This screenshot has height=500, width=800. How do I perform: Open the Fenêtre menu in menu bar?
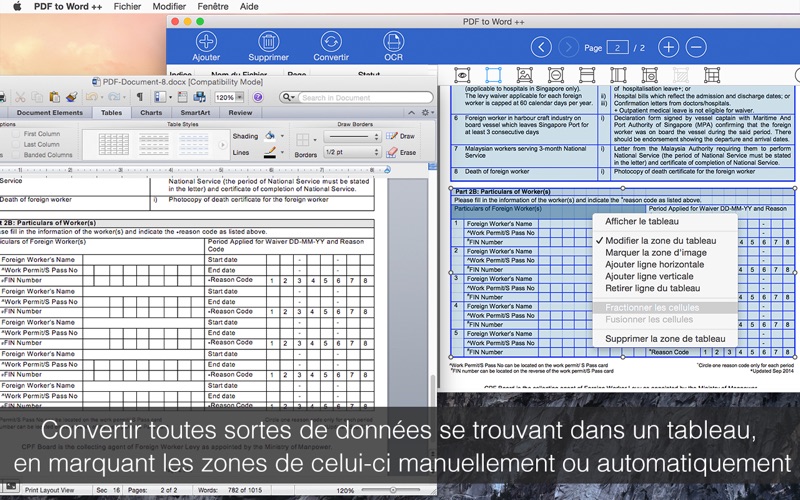(213, 7)
